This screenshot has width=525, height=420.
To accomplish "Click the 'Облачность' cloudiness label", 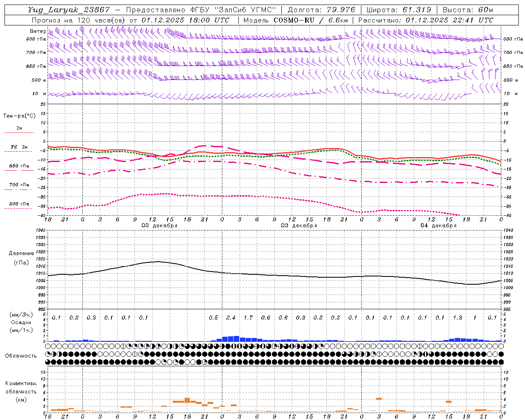I will tap(21, 356).
